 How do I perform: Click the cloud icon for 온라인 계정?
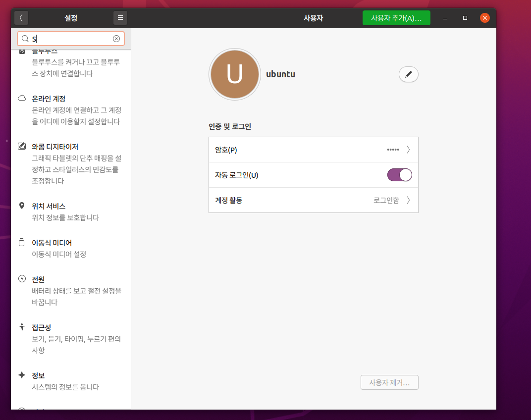click(22, 98)
